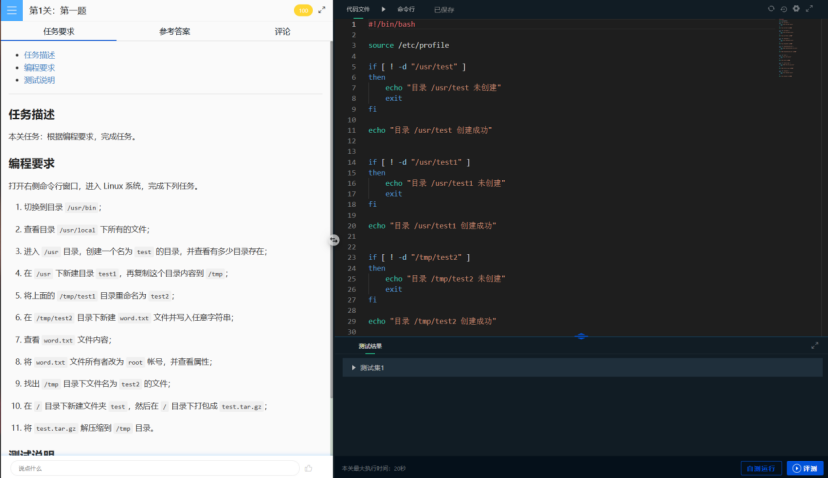Click the reset code circular icon
The width and height of the screenshot is (828, 478).
pyautogui.click(x=771, y=9)
